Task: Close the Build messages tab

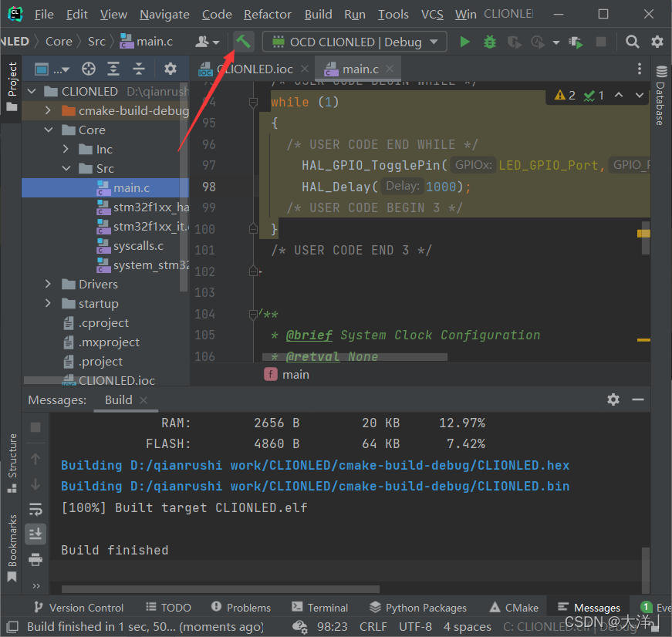Action: coord(144,399)
